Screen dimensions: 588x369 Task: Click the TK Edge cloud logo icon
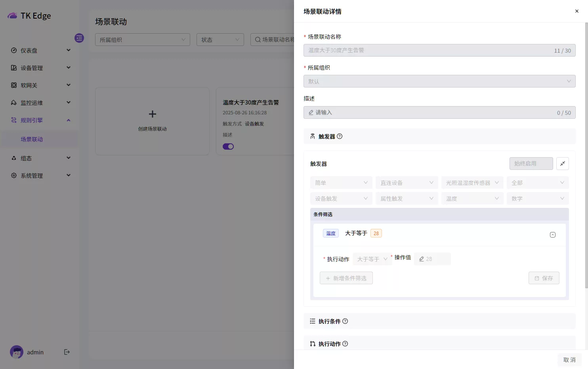click(12, 15)
